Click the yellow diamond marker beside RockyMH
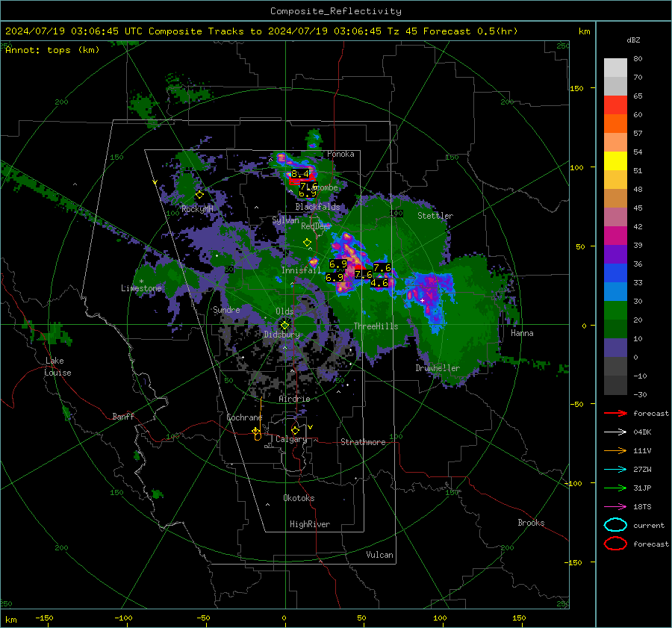This screenshot has height=628, width=672. tap(199, 195)
